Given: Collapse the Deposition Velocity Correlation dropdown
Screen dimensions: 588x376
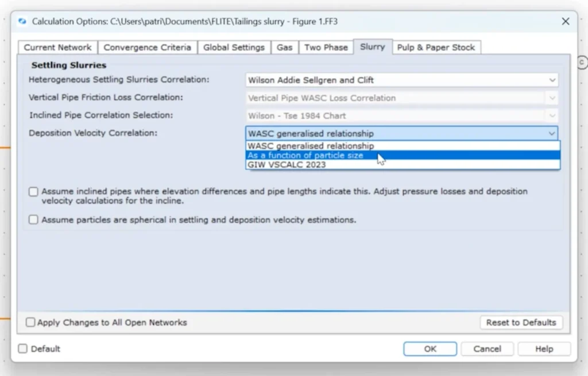Looking at the screenshot, I should [552, 134].
